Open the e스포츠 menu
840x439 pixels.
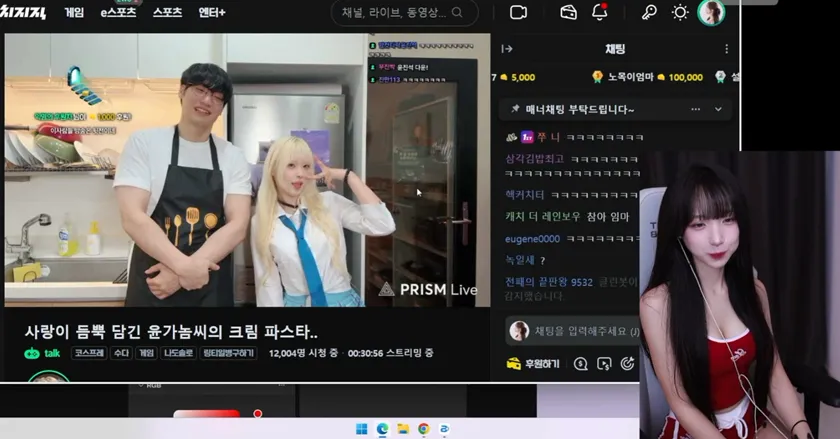118,12
